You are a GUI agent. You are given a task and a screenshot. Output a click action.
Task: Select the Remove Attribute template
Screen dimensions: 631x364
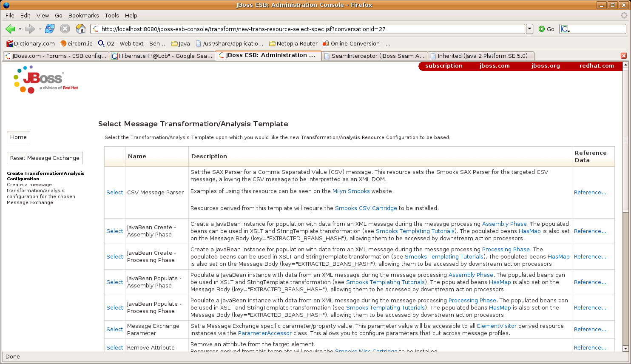click(x=115, y=347)
